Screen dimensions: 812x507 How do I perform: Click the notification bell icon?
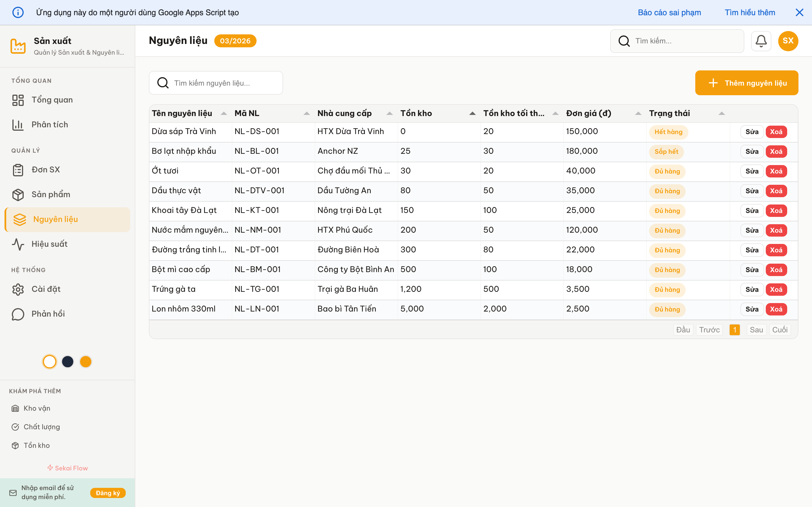[761, 41]
